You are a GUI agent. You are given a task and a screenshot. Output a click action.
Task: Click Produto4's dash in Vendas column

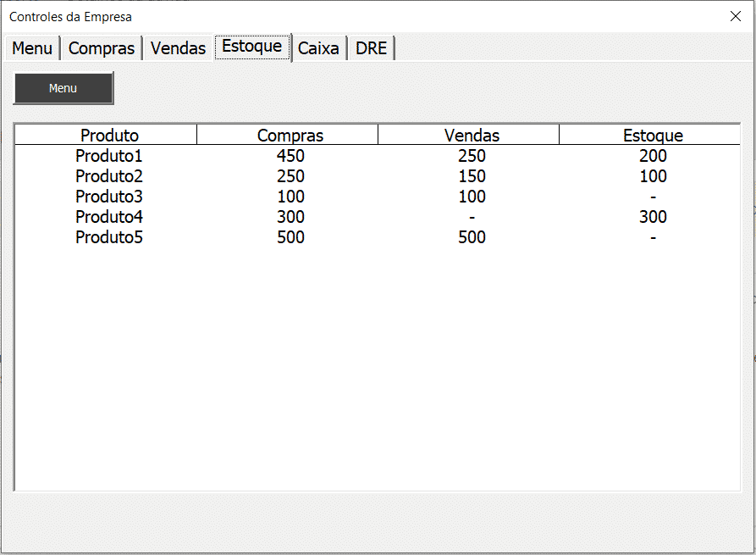pyautogui.click(x=471, y=217)
